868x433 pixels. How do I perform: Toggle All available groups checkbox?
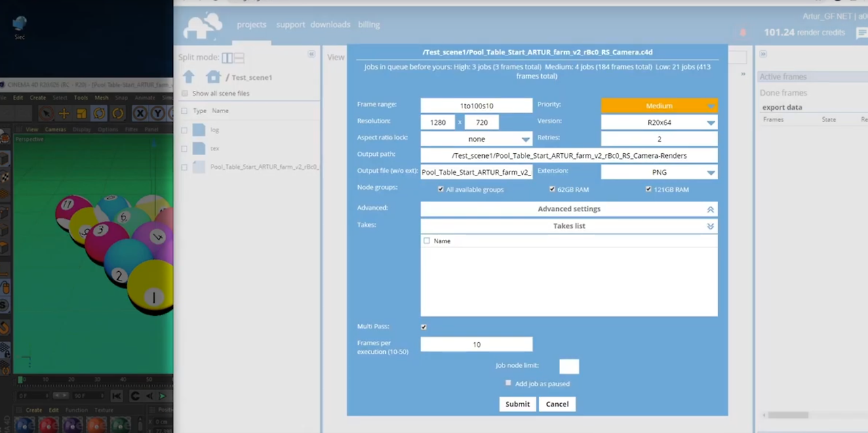tap(441, 189)
